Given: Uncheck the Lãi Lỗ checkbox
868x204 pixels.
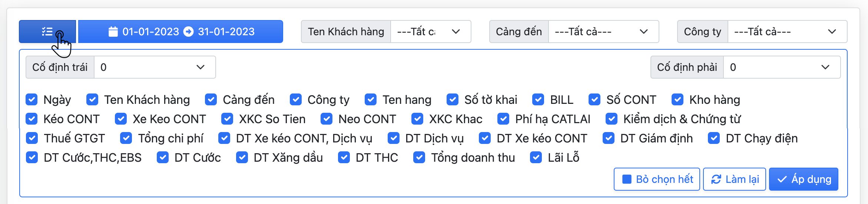Looking at the screenshot, I should click(536, 157).
